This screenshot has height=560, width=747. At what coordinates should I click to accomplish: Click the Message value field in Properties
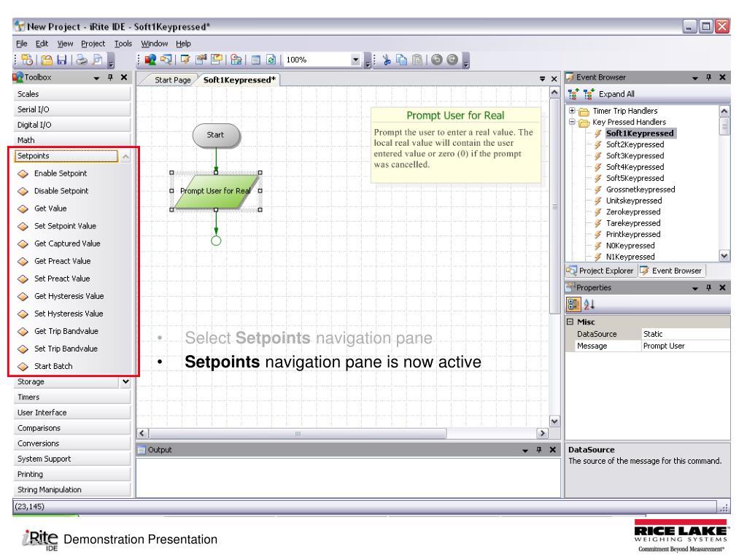686,346
